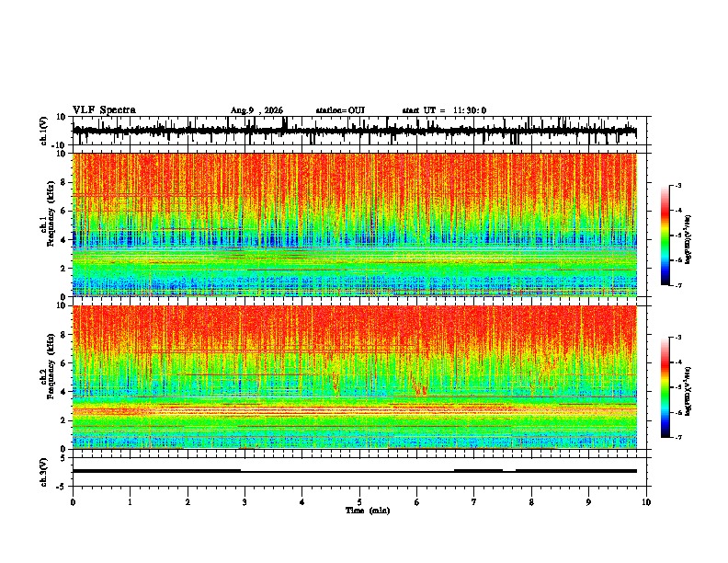Click the ch.1 spectrogram color bar

tap(665, 236)
